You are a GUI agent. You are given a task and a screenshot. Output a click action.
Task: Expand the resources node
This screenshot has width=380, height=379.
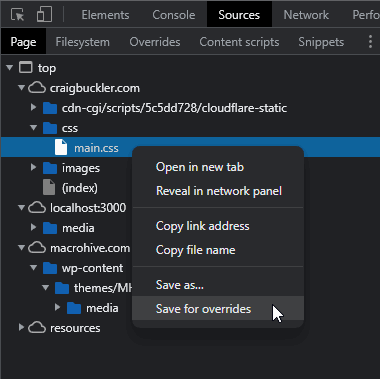(x=21, y=328)
